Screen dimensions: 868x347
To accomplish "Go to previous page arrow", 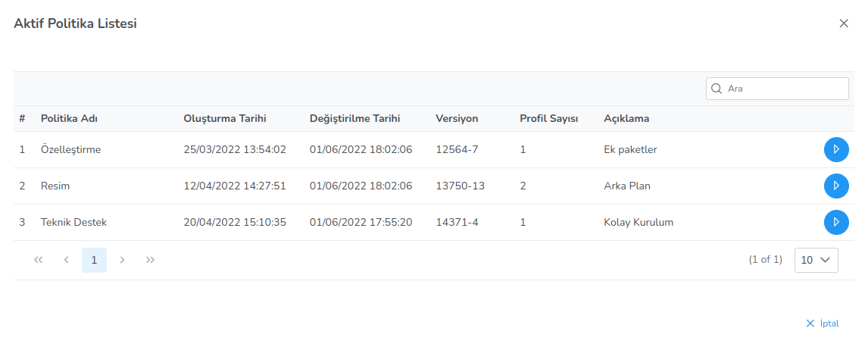I will [x=67, y=260].
